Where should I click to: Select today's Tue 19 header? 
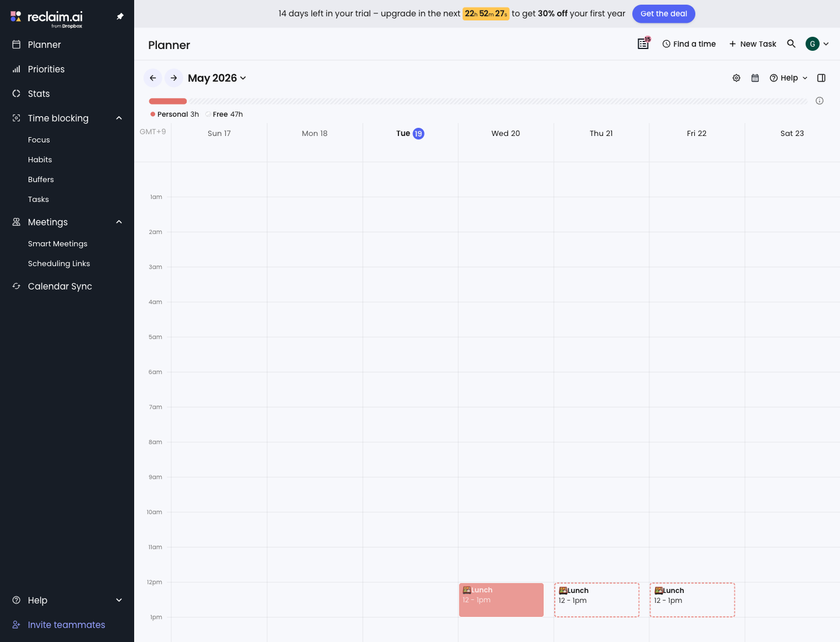(x=410, y=133)
